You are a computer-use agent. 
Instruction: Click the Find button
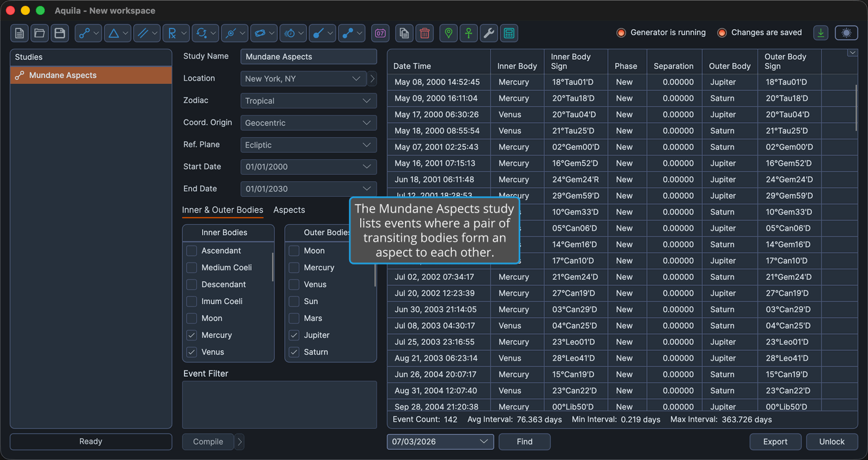click(525, 442)
